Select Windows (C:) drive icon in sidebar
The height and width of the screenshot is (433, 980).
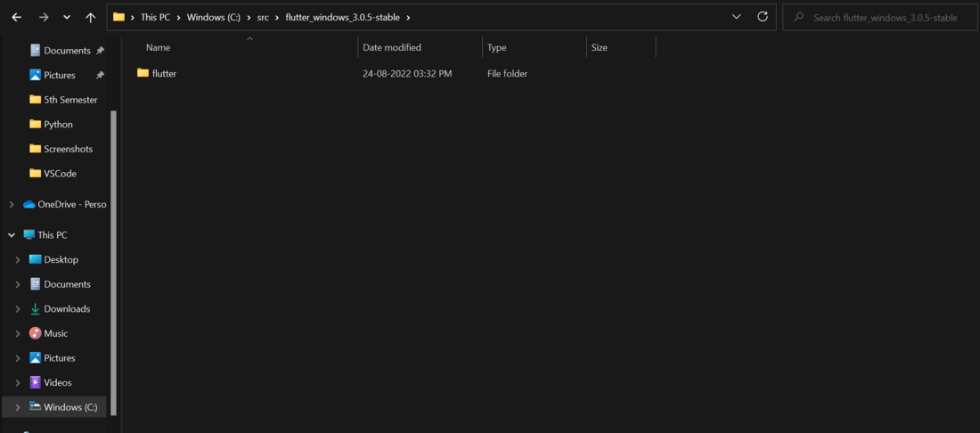pyautogui.click(x=35, y=407)
